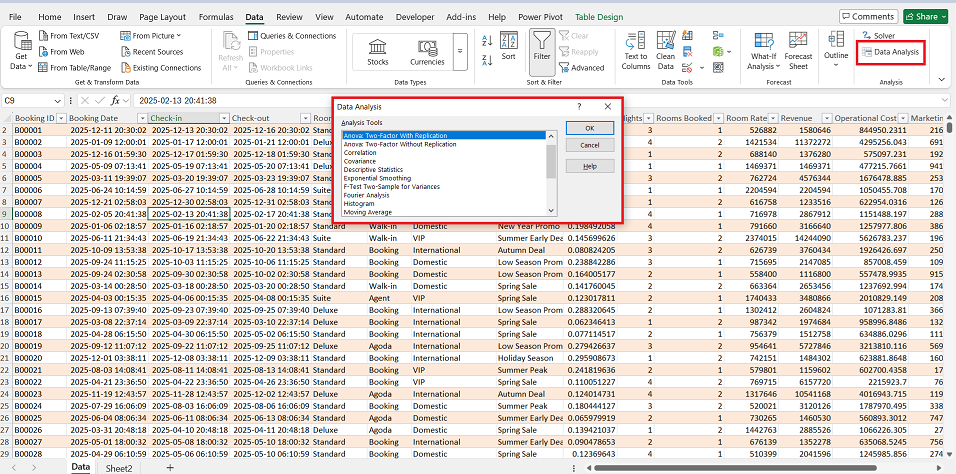Click Cancel in Data Analysis dialog
This screenshot has width=956, height=474.
click(589, 145)
